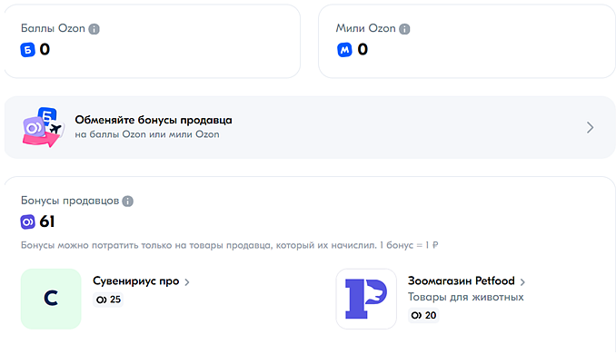This screenshot has height=364, width=616.
Task: Click the chevron after Сувенириус про
Action: [187, 282]
